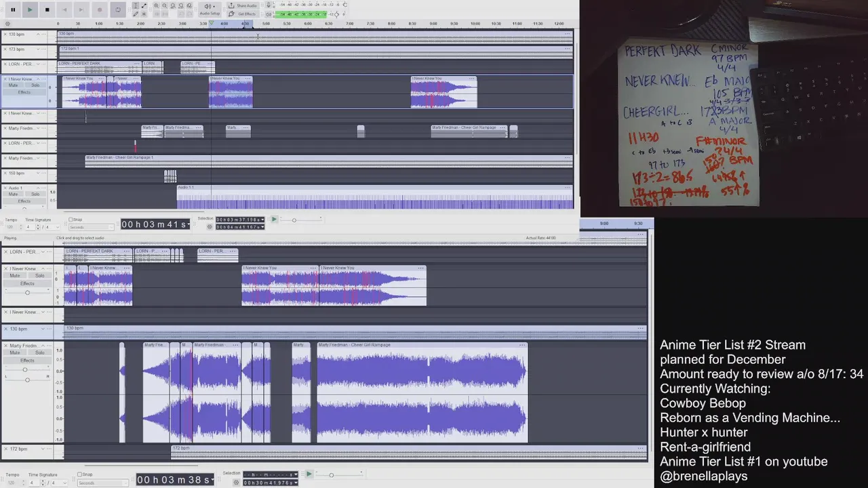Open the time signature denominator dropdown, upper window
The width and height of the screenshot is (868, 488).
tap(52, 227)
